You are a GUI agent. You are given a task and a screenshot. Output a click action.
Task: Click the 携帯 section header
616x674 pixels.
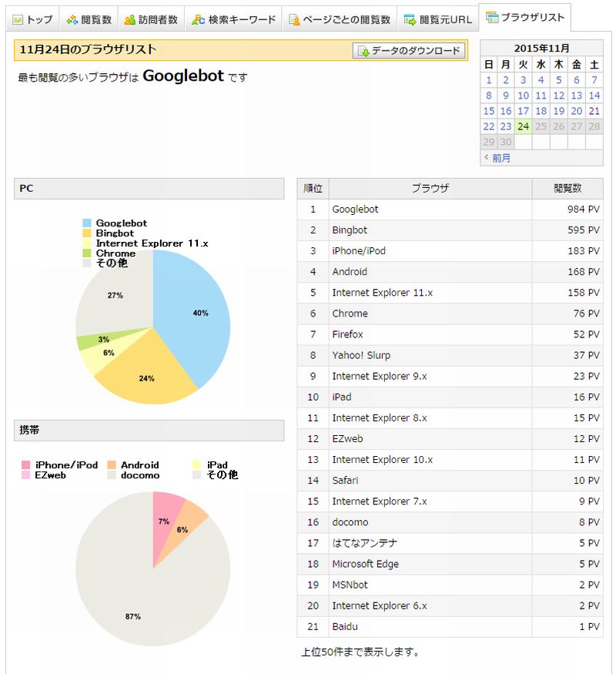tap(149, 431)
